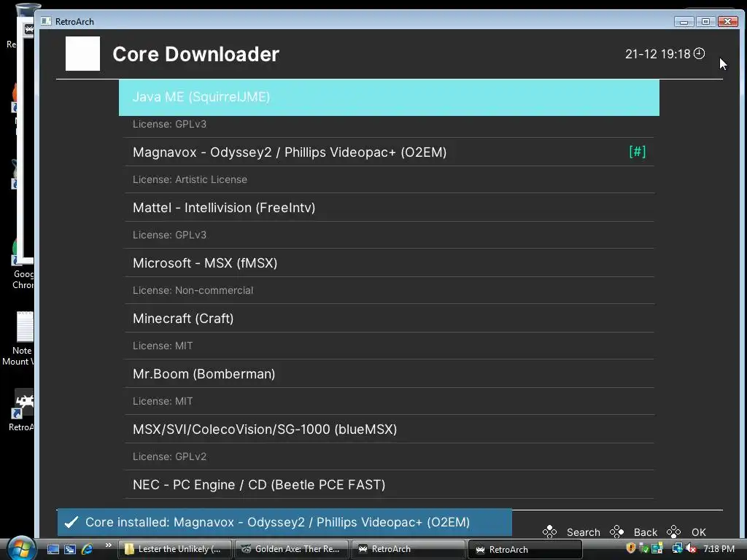Click License: Non-commercial sublabel

click(193, 290)
